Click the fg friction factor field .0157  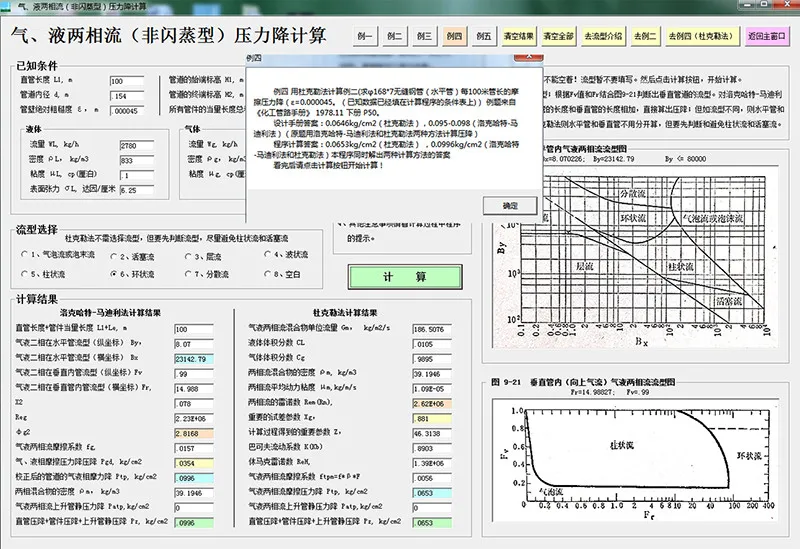point(194,448)
